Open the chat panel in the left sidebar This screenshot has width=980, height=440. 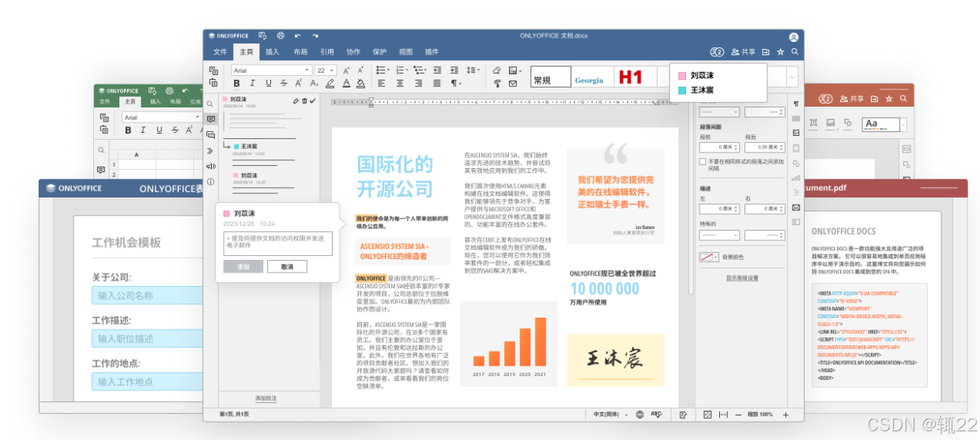coord(210,134)
